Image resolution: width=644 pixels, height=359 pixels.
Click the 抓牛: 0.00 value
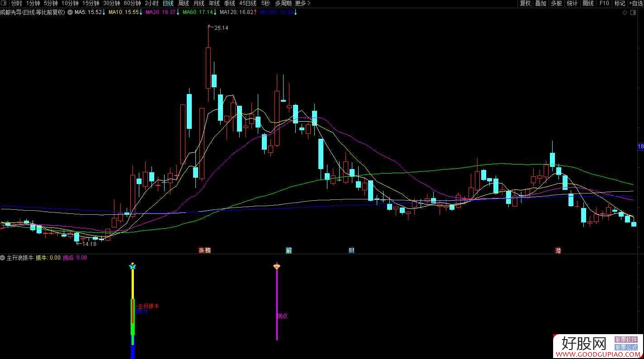coord(48,258)
